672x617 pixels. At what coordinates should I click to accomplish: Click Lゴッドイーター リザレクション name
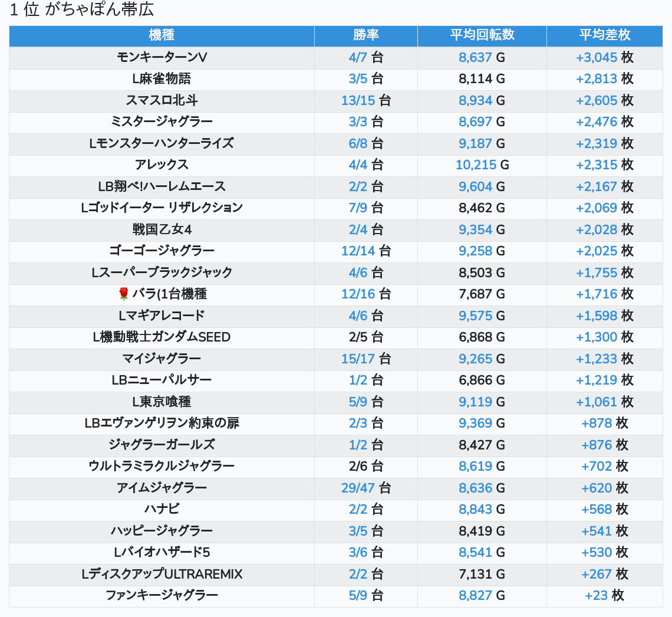162,208
